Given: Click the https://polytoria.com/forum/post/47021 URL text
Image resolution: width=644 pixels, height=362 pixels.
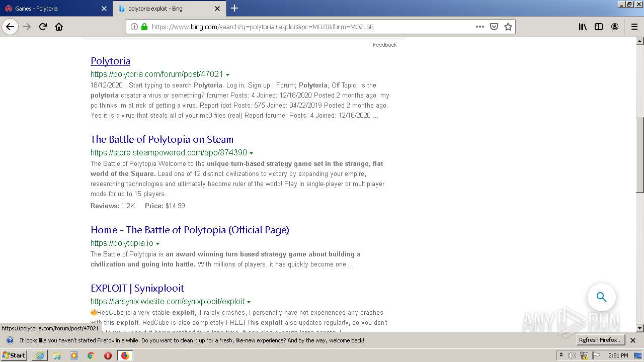Looking at the screenshot, I should (157, 74).
